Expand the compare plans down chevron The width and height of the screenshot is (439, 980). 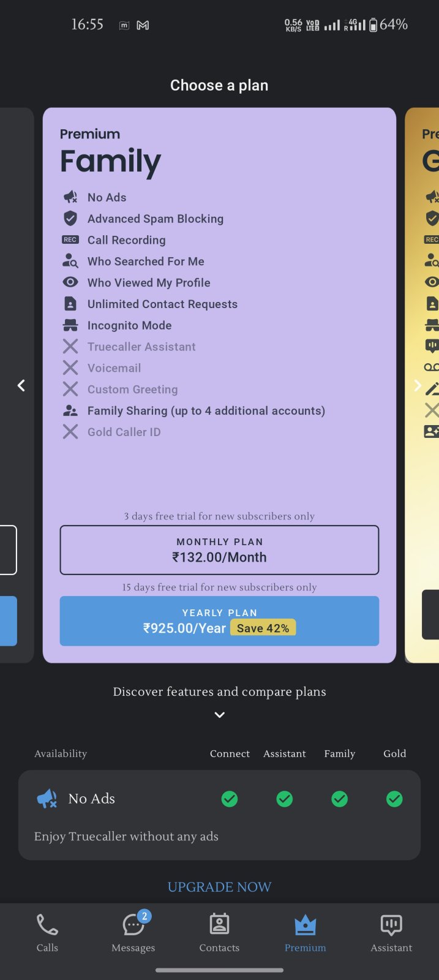(x=219, y=715)
